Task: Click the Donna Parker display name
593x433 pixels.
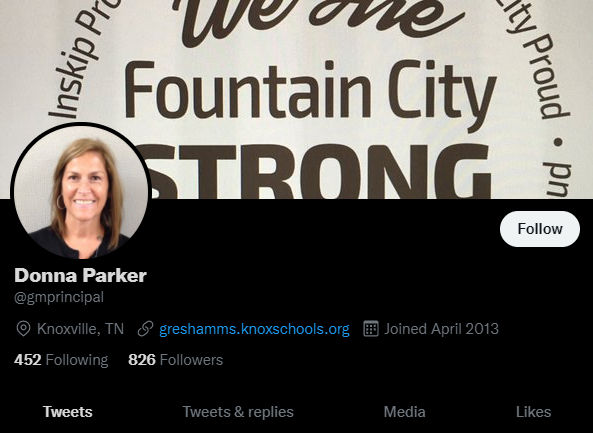Action: (x=80, y=275)
